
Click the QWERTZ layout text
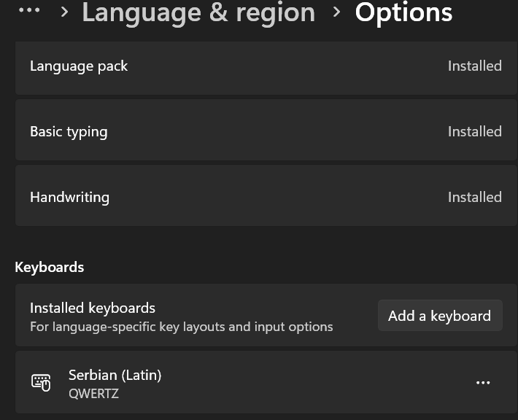coord(93,394)
